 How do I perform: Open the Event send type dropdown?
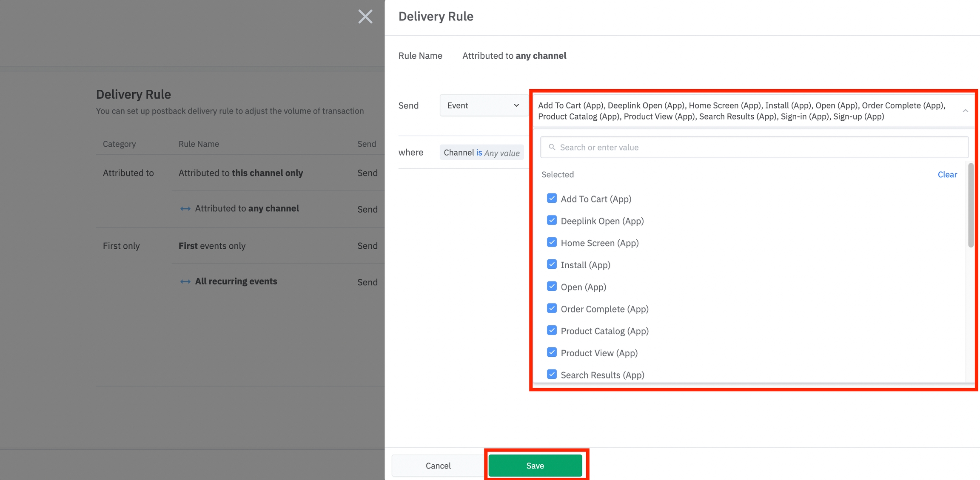click(483, 105)
